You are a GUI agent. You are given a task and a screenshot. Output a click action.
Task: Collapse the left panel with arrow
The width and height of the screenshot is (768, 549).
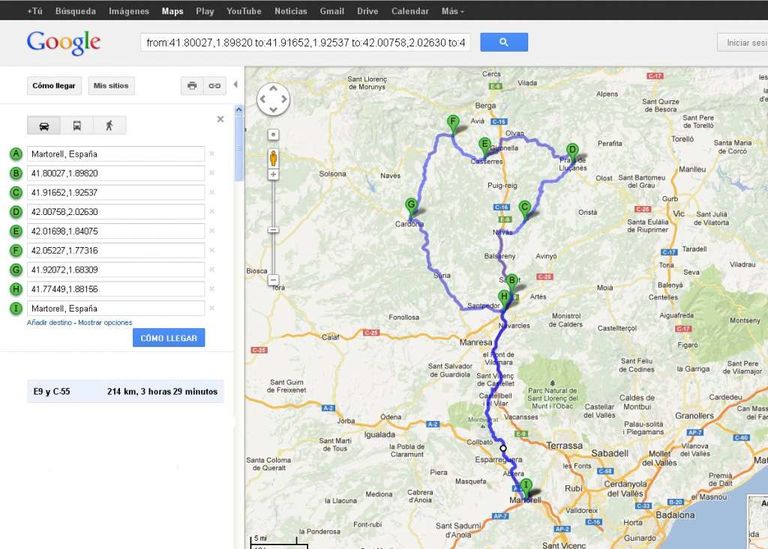236,85
